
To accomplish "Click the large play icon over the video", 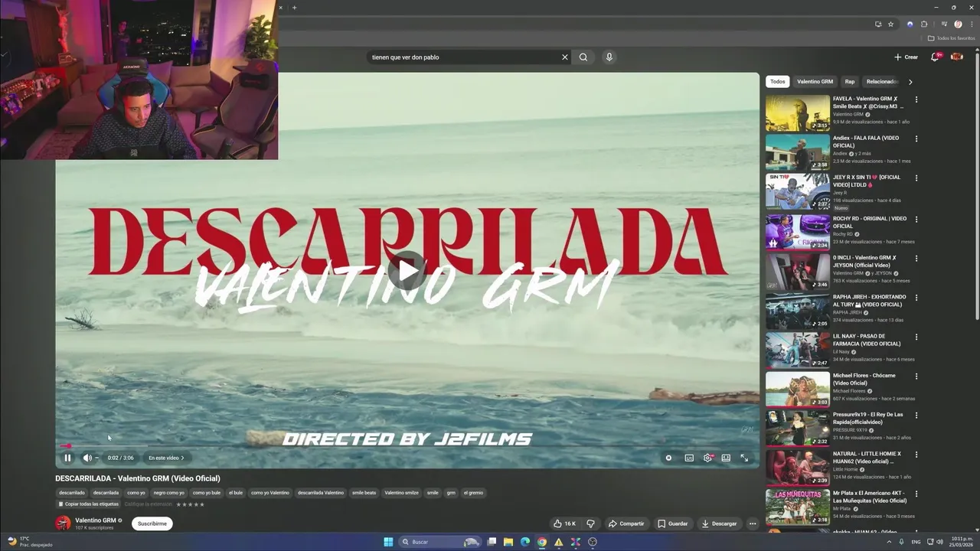I will point(407,270).
